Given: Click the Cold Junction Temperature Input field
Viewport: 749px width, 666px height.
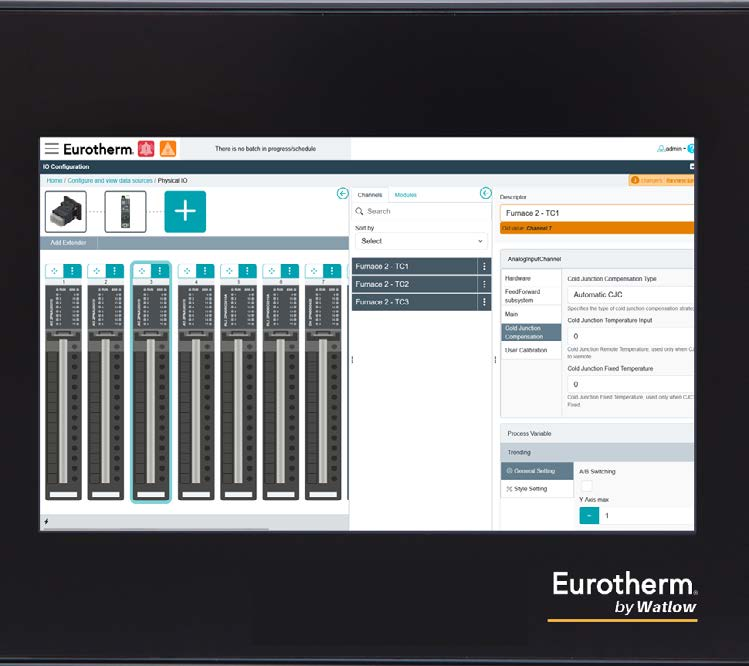Looking at the screenshot, I should pyautogui.click(x=631, y=336).
